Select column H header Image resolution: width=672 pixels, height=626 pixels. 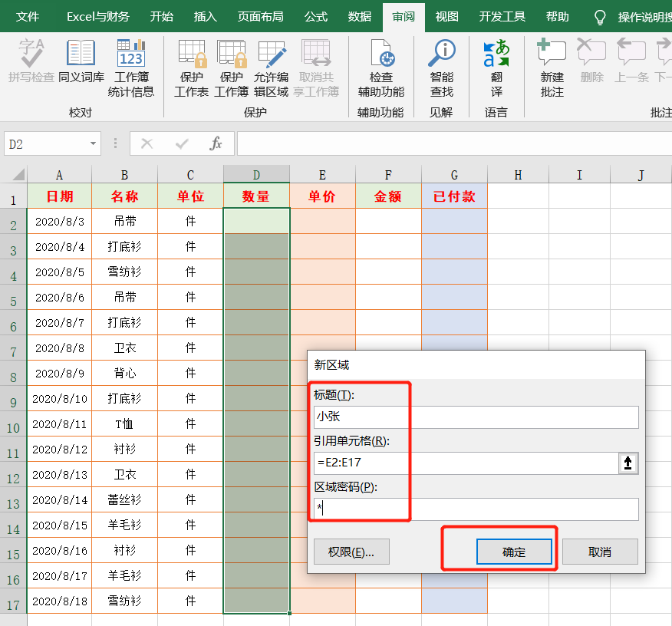[x=518, y=175]
